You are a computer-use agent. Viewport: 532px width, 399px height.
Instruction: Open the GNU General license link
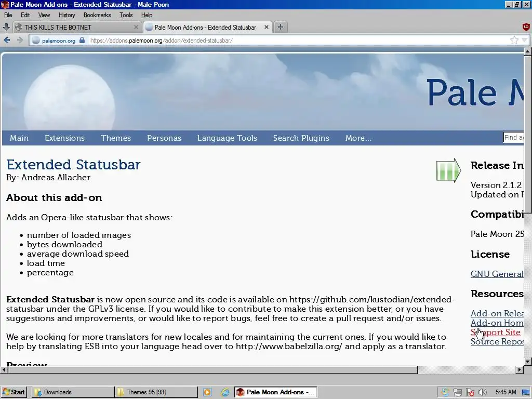coord(497,274)
